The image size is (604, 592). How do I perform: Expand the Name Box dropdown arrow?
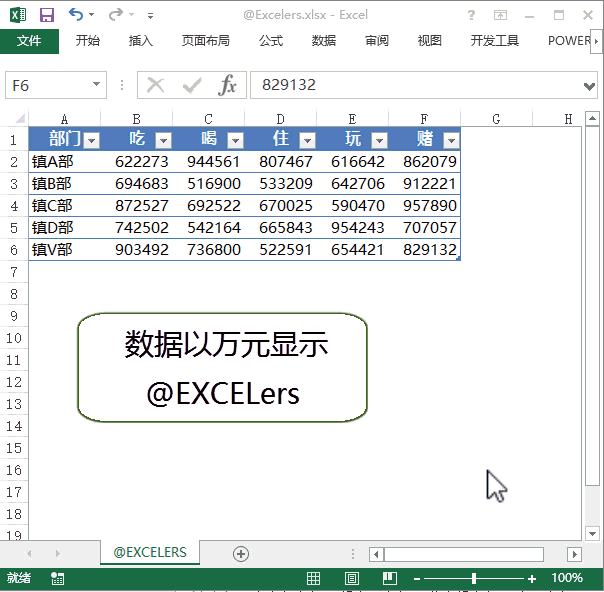point(97,85)
